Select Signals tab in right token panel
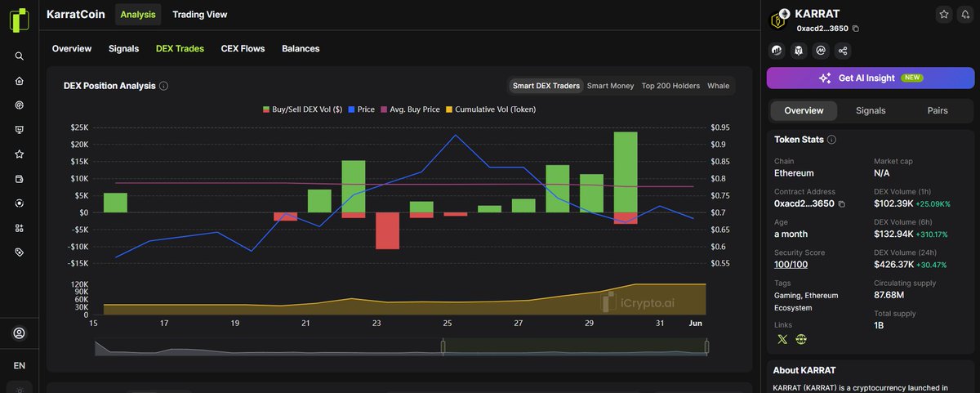Viewport: 980px width, 393px height. pos(871,110)
